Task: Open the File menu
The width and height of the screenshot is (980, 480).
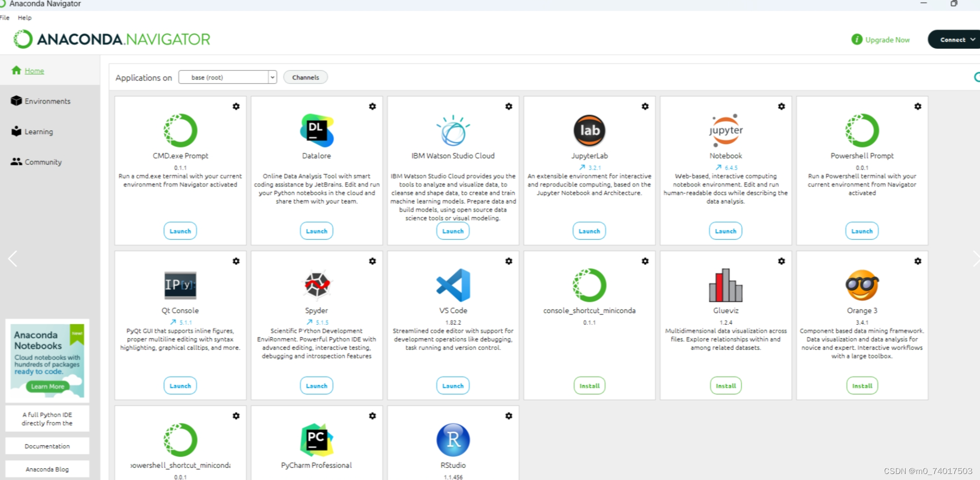Action: [5, 18]
